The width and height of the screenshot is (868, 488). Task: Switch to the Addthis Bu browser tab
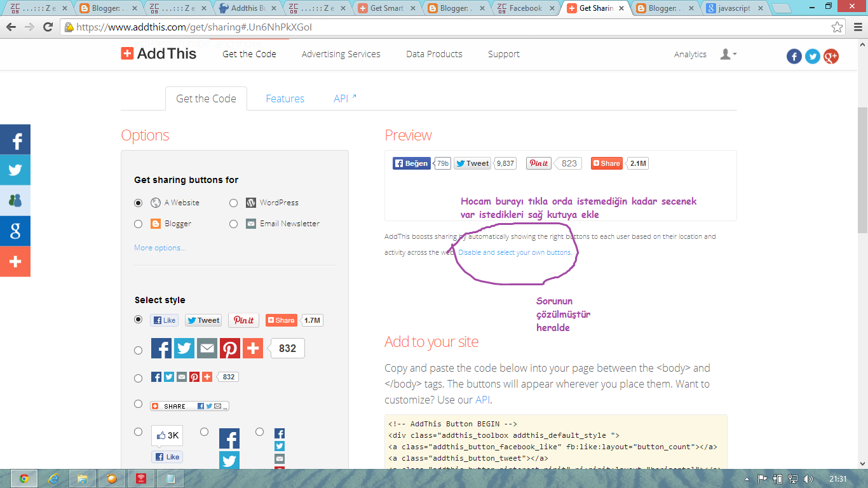(x=247, y=8)
